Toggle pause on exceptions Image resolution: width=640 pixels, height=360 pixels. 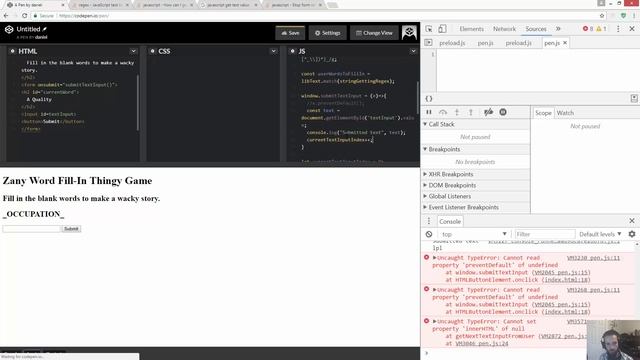503,112
